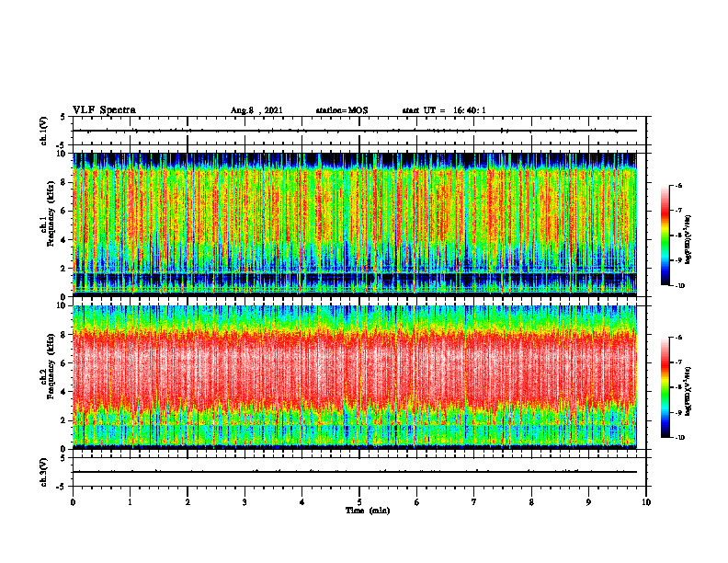Click time-axis tick label "2"

pos(188,502)
